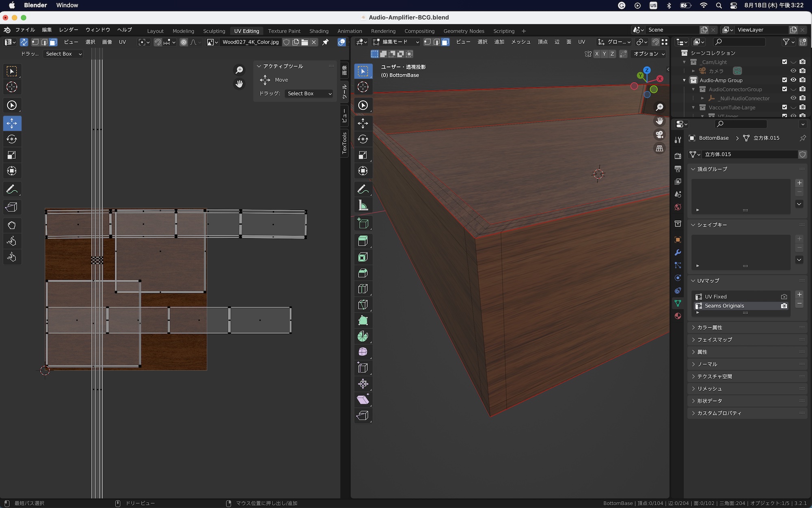Screen dimensions: 812x508
Task: Open the レンダー menu
Action: (x=68, y=30)
